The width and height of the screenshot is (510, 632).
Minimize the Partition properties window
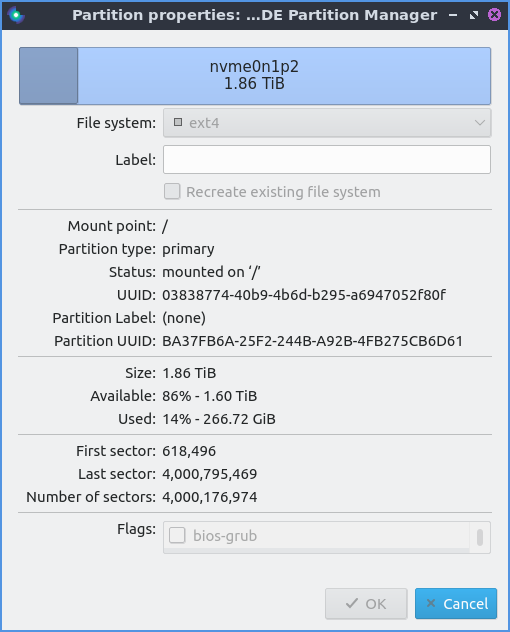(453, 15)
